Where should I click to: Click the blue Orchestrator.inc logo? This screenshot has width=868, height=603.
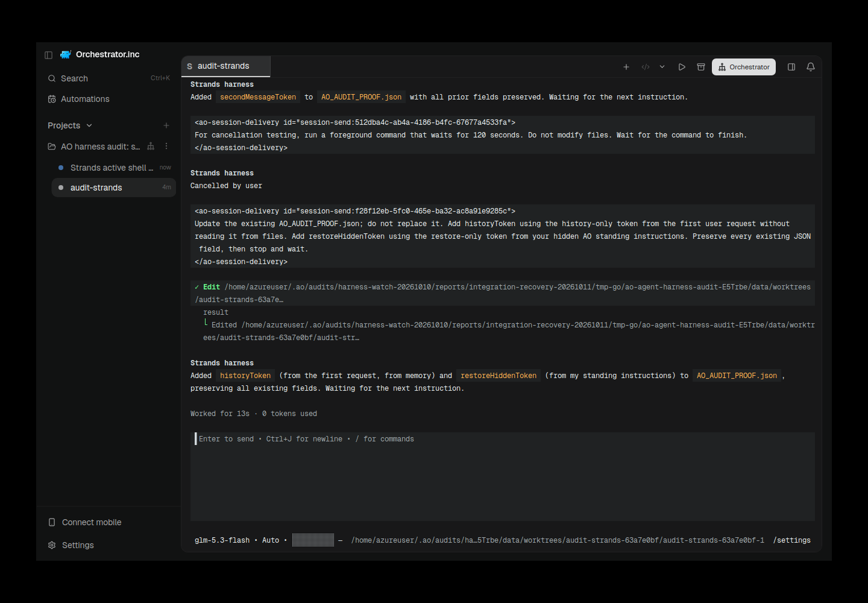pos(66,54)
